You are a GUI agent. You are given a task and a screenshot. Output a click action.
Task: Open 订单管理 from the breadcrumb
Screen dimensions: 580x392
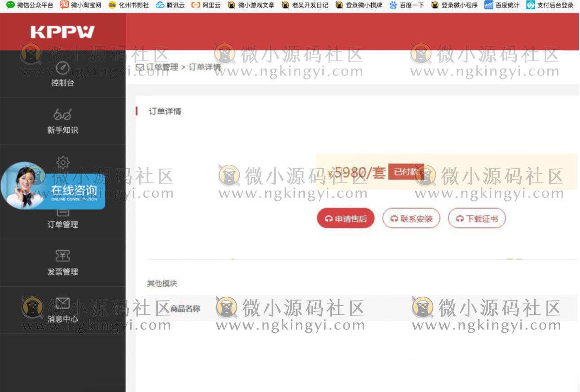point(162,67)
